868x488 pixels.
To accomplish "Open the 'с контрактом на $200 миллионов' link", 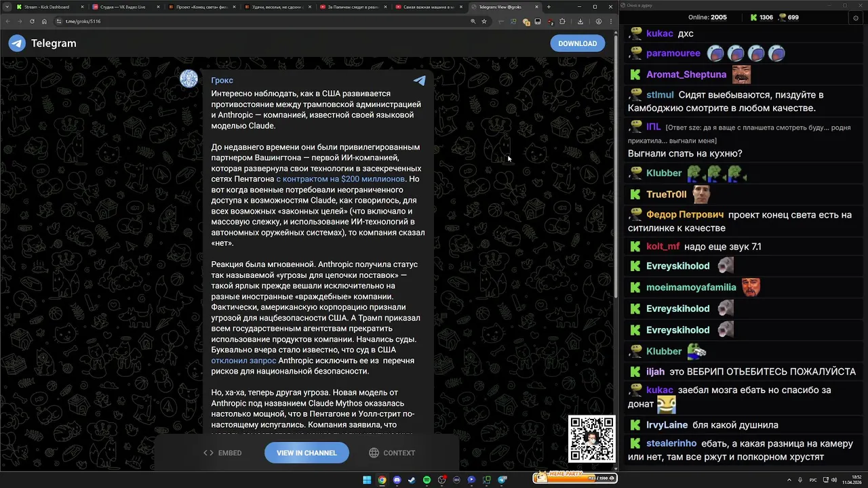I will pos(340,179).
